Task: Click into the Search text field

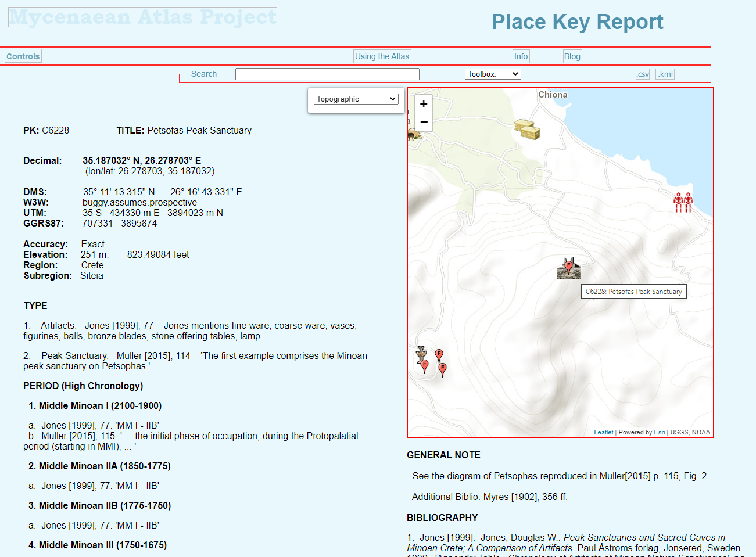Action: [x=327, y=74]
